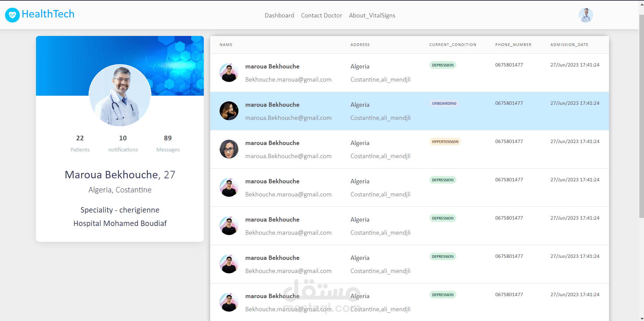Open the NAME column header options
This screenshot has height=321, width=644.
point(226,45)
